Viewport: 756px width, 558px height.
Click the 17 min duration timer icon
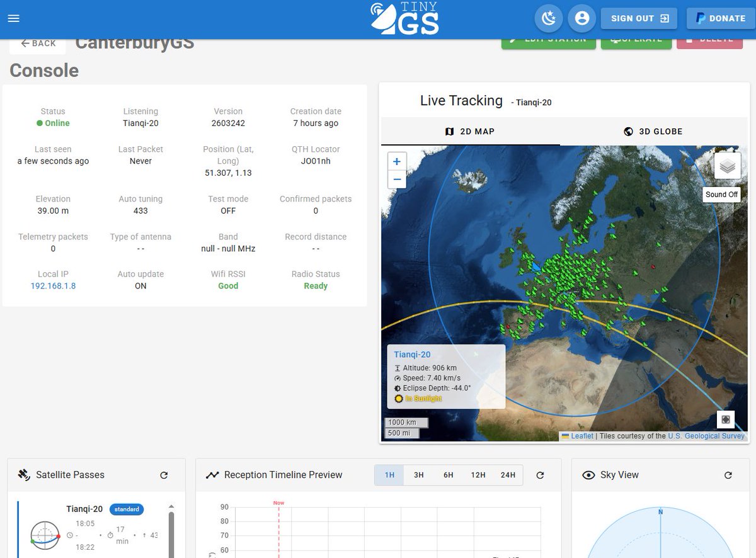click(x=110, y=535)
